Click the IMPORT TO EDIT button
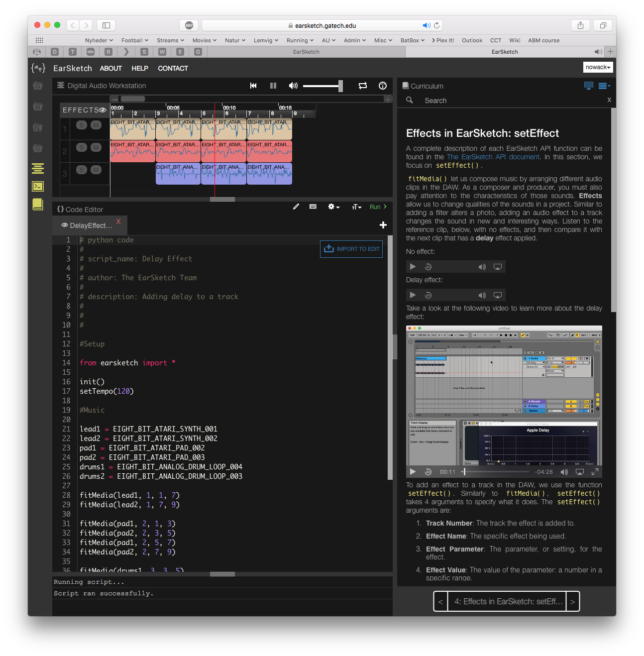644x656 pixels. pos(351,249)
